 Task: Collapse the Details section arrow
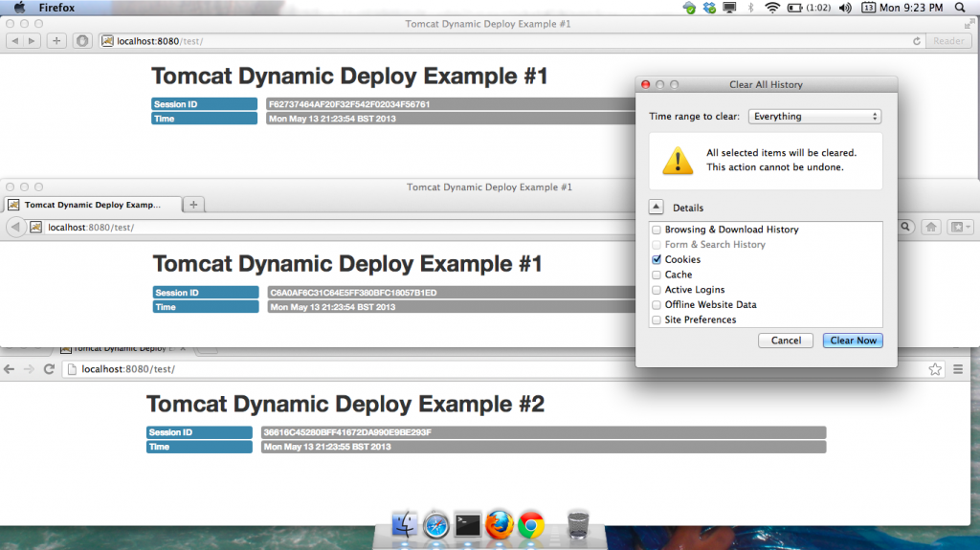pyautogui.click(x=657, y=207)
